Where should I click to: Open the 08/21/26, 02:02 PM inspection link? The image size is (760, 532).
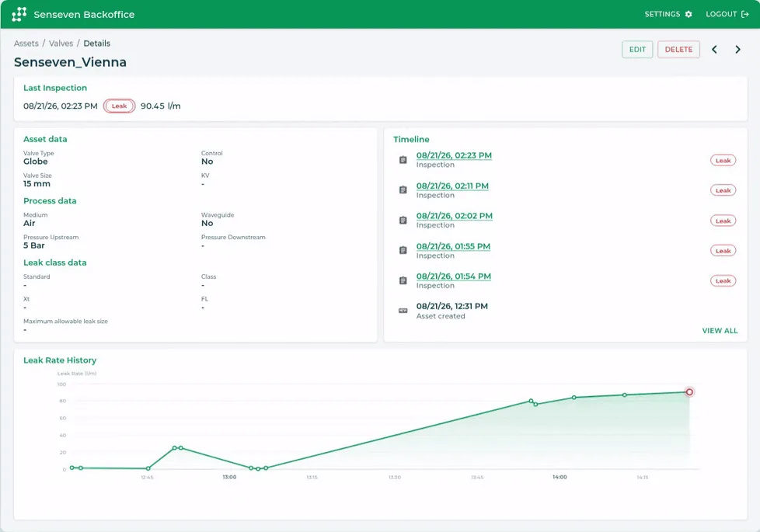[x=454, y=216]
